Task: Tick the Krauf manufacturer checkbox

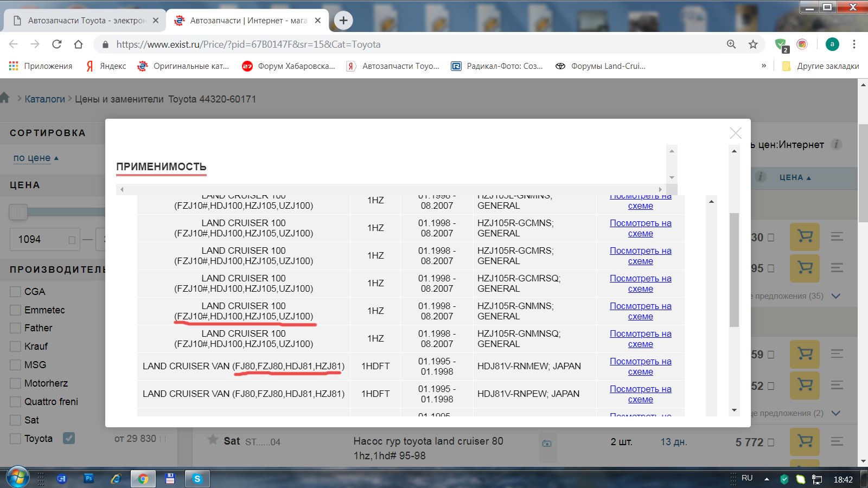Action: coord(15,346)
